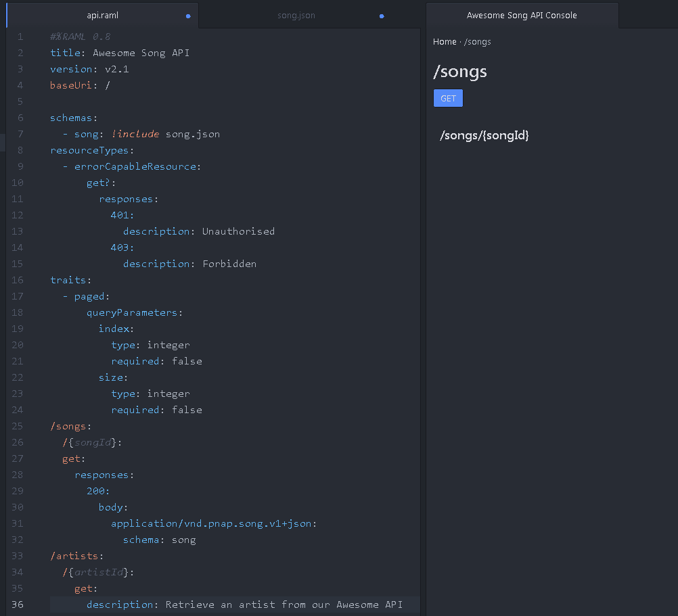
Task: Open the song.json tab
Action: pos(296,16)
